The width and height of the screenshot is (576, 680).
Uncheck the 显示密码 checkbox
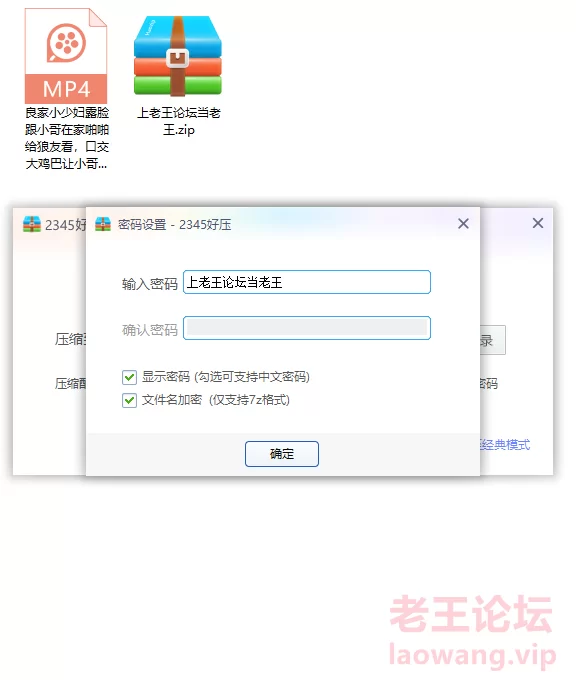pos(129,377)
